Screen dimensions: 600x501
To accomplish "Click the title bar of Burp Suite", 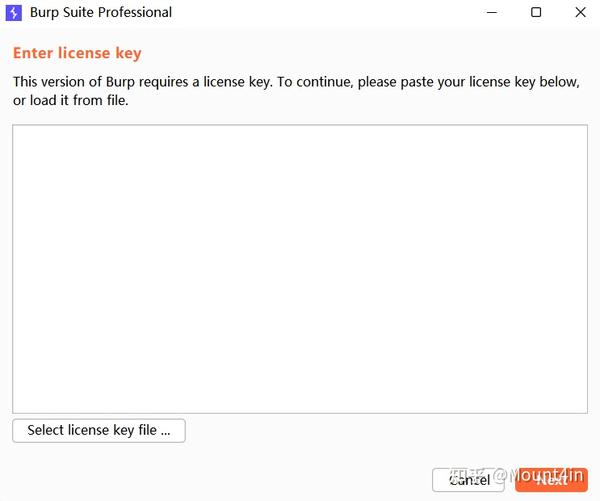I will click(300, 13).
